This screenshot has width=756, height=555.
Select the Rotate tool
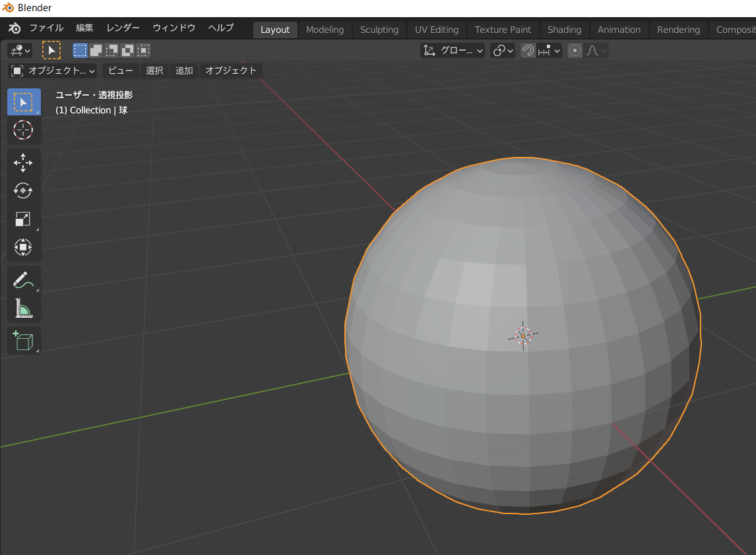pyautogui.click(x=23, y=190)
